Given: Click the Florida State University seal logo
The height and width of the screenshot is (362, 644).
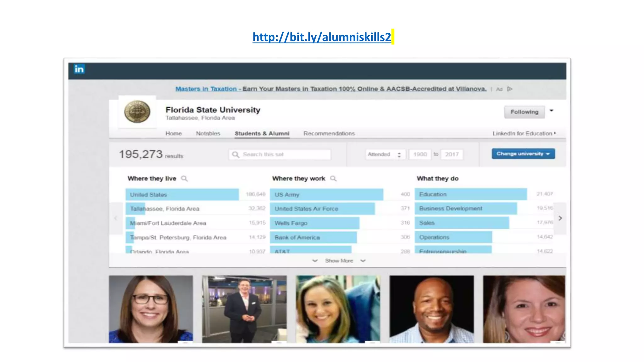Looking at the screenshot, I should coord(137,112).
